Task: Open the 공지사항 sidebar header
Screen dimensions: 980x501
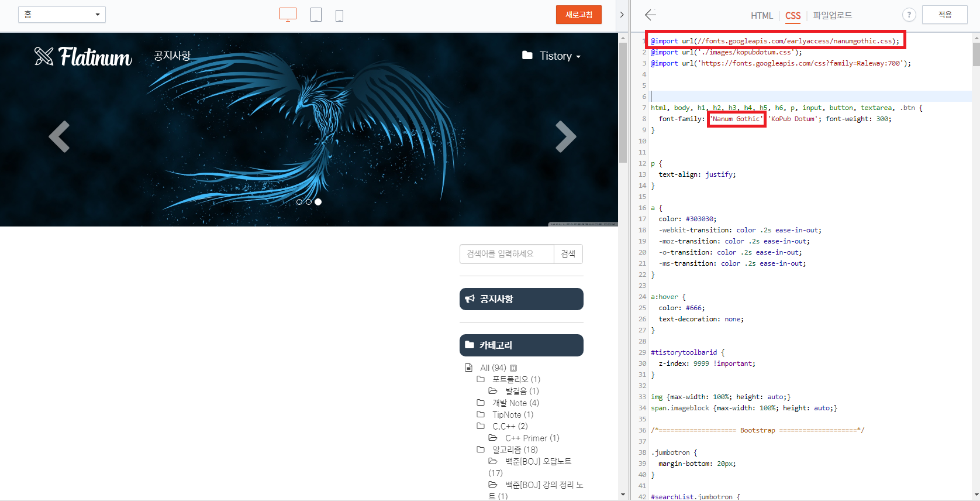Action: tap(522, 299)
